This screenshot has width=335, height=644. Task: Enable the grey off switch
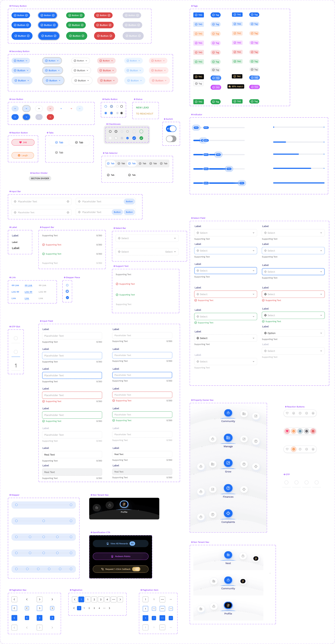171,139
